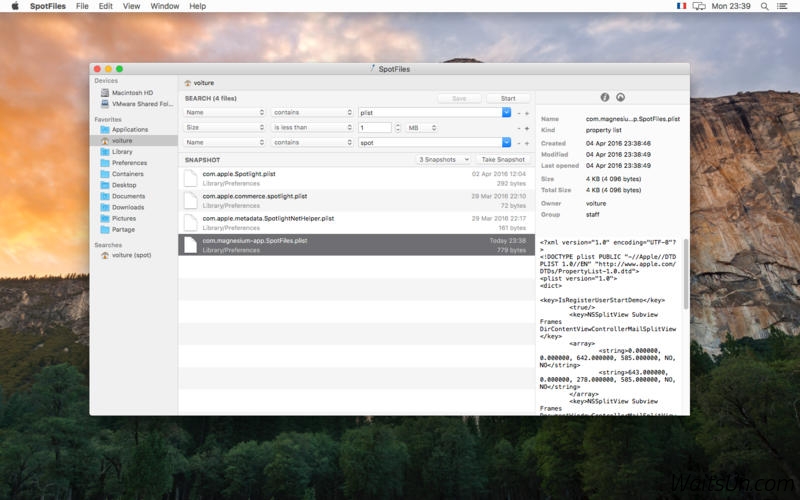Viewport: 800px width, 500px height.
Task: Open first rule Name attribute dropdown
Action: pos(224,112)
